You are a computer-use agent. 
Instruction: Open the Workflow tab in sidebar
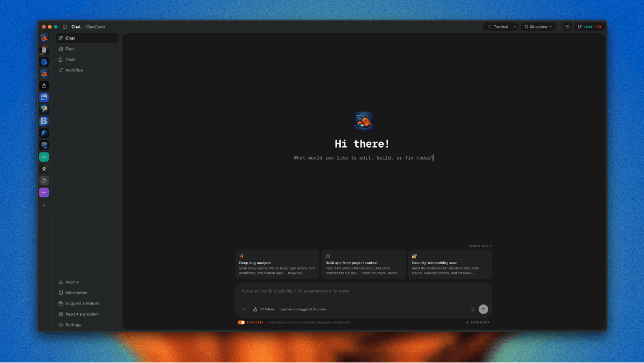click(x=74, y=70)
